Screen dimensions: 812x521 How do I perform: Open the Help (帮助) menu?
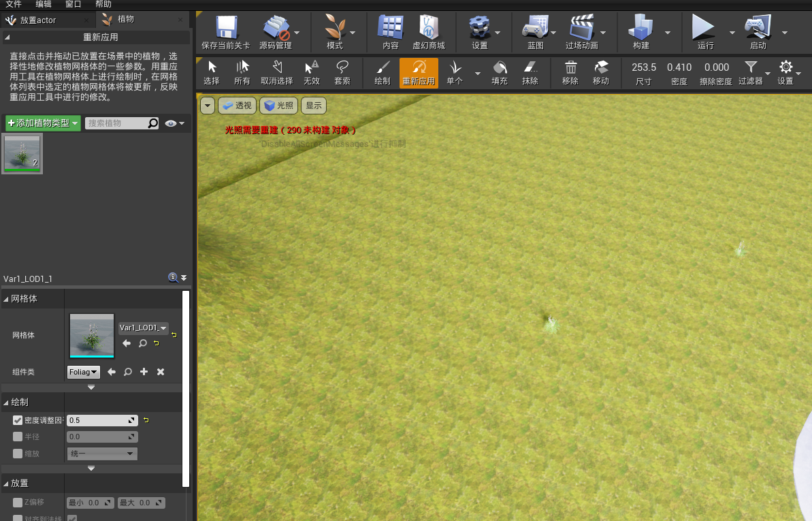pos(103,4)
